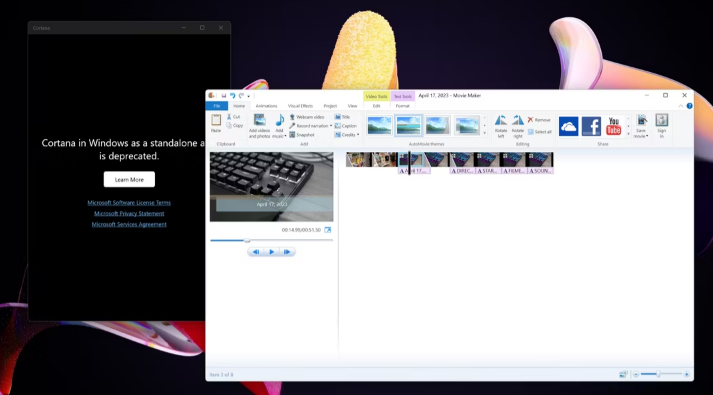Copy the selected item
Image resolution: width=713 pixels, height=395 pixels.
[235, 125]
